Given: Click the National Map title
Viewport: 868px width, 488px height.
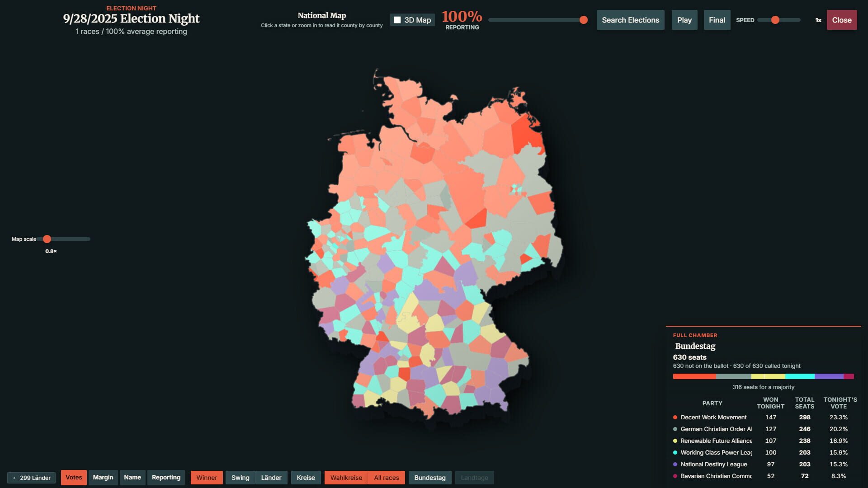Looking at the screenshot, I should 322,15.
